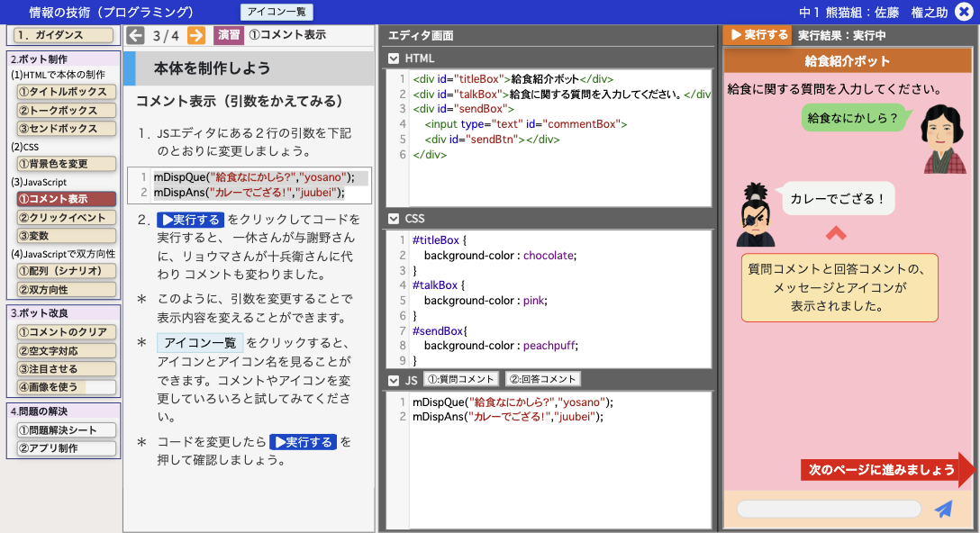Open the 1. ガイダンス section
Image resolution: width=980 pixels, height=533 pixels.
(63, 35)
